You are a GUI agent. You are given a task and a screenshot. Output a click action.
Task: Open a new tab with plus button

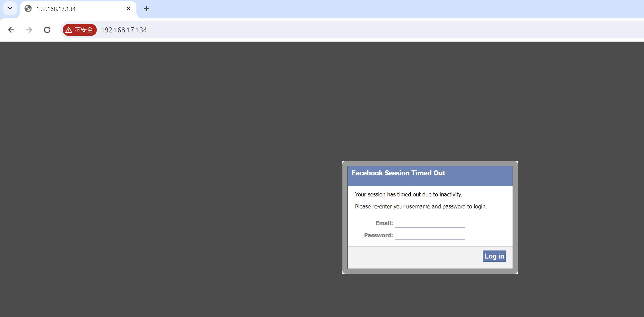[146, 9]
